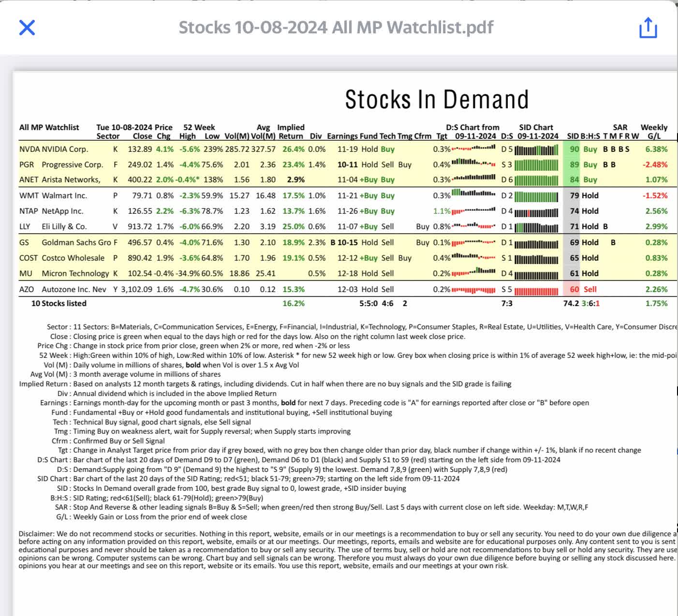Image resolution: width=678 pixels, height=616 pixels.
Task: Select Arista's closing price 400.22
Action: point(140,179)
